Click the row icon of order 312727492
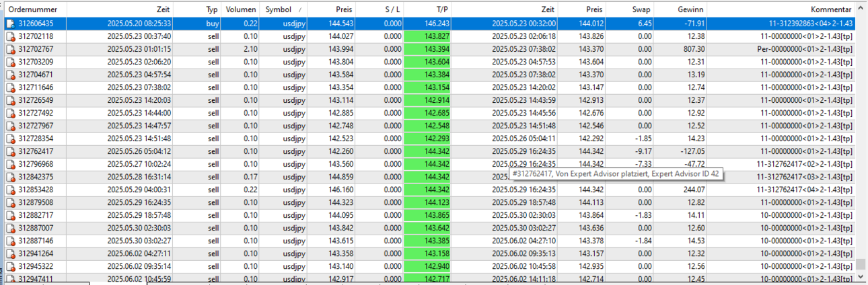This screenshot has height=285, width=868. click(x=10, y=113)
